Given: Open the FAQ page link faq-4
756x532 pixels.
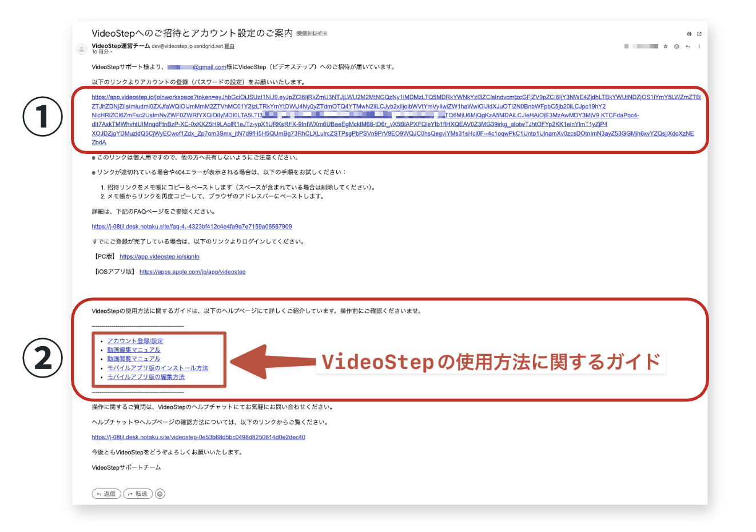Looking at the screenshot, I should pos(192,227).
